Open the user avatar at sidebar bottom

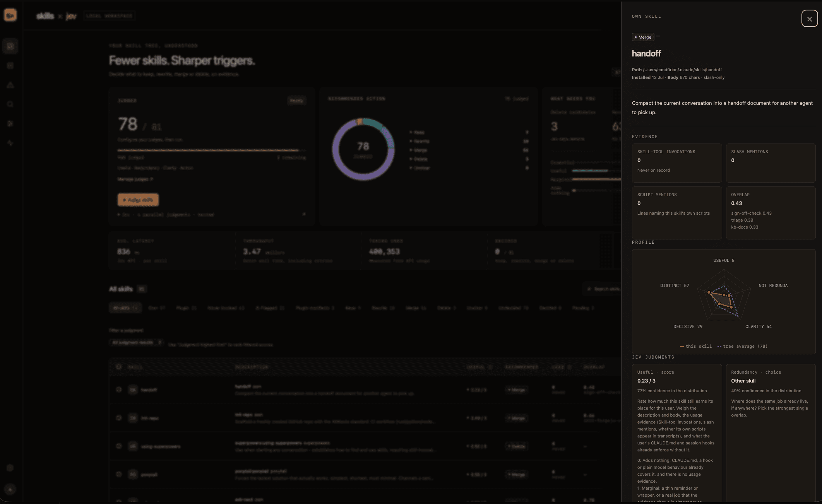[10, 489]
